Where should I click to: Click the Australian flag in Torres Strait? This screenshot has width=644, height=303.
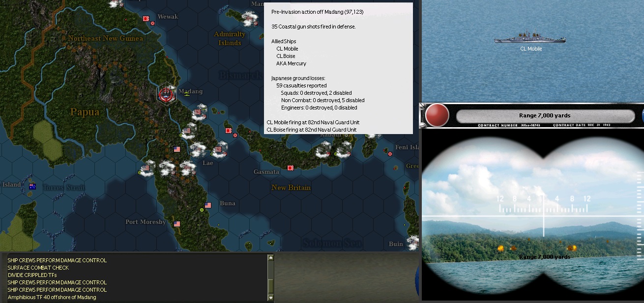32,187
